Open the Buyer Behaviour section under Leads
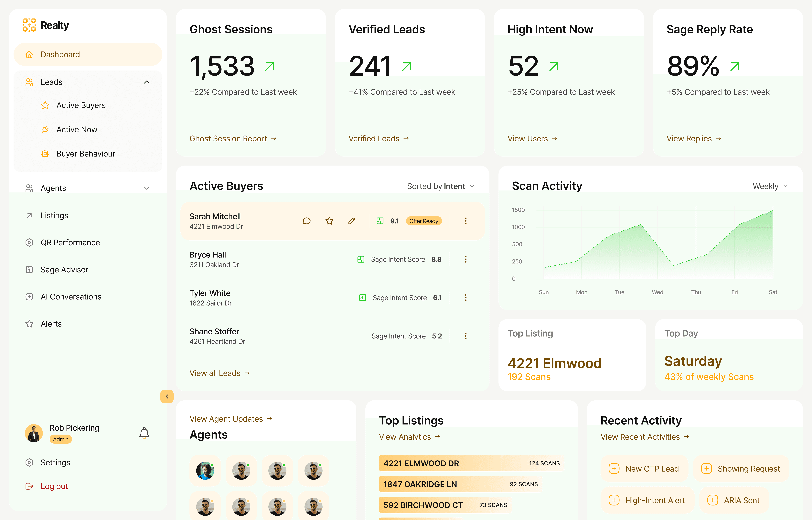 coord(85,154)
